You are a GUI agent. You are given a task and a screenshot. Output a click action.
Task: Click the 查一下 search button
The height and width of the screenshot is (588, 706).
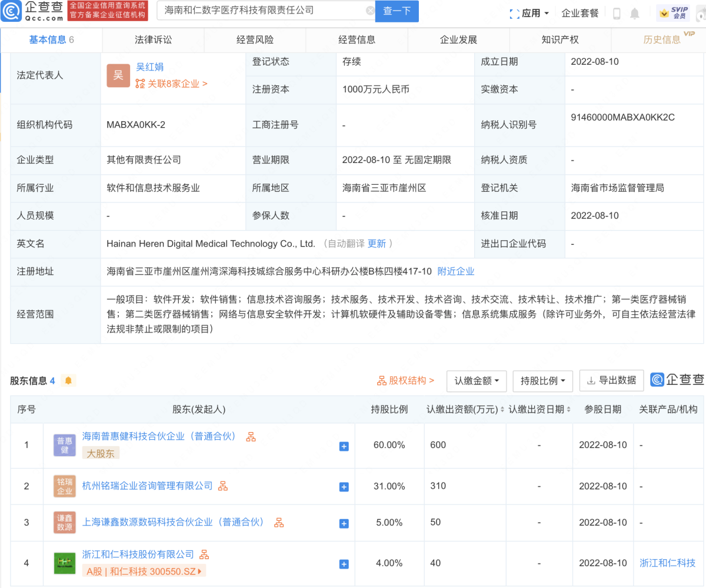click(x=397, y=11)
